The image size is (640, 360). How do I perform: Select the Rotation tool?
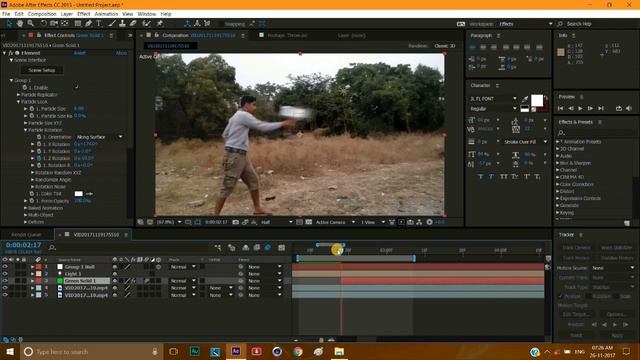pos(43,24)
